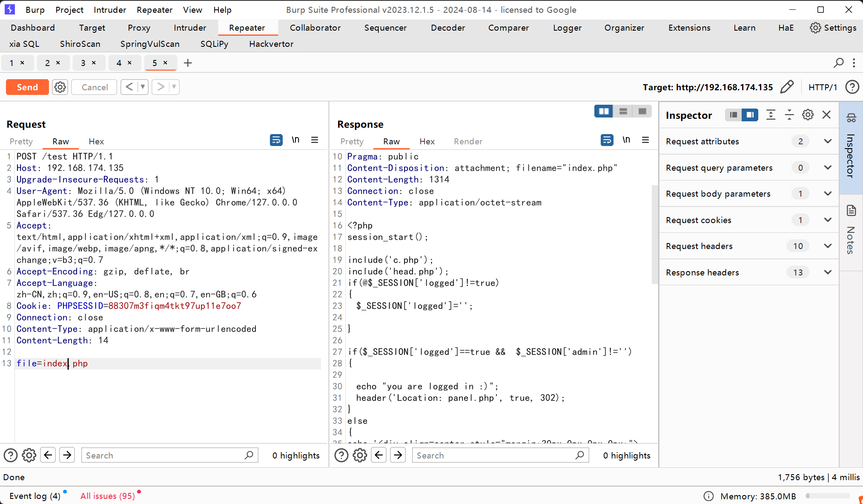Open the history back dropdown arrow
This screenshot has height=504, width=863.
(x=143, y=87)
